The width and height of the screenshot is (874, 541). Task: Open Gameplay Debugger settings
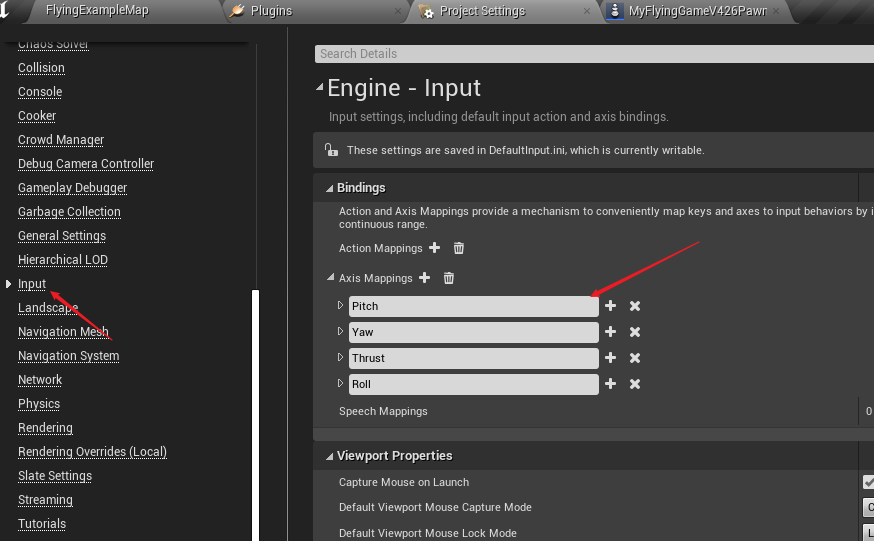click(x=72, y=187)
